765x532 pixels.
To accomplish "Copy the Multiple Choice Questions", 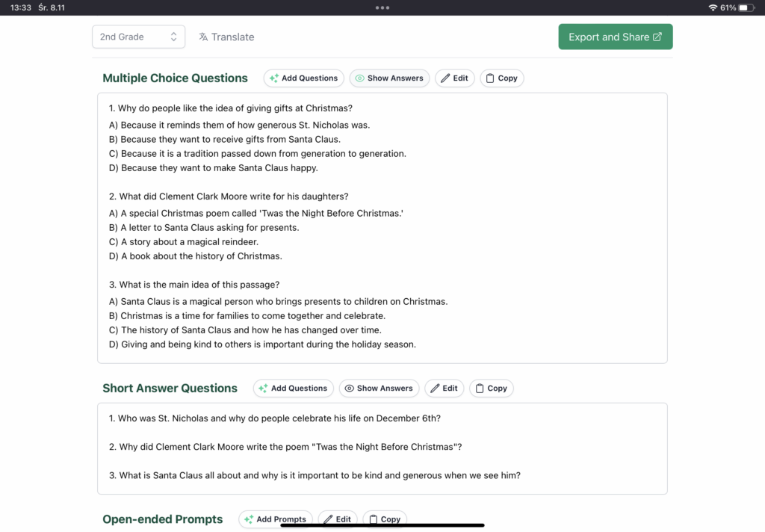I will [x=501, y=78].
